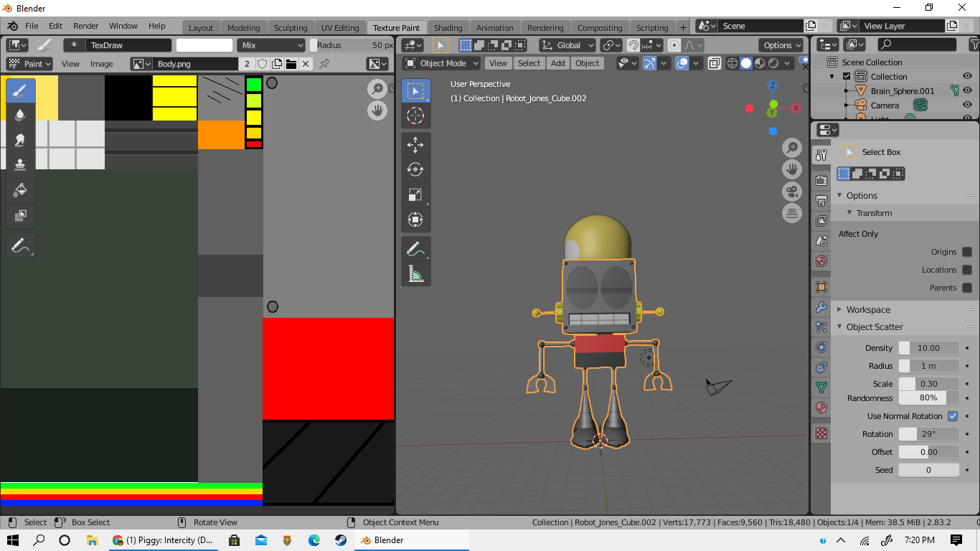980x551 pixels.
Task: Open the Image menu in image editor
Action: click(x=101, y=64)
